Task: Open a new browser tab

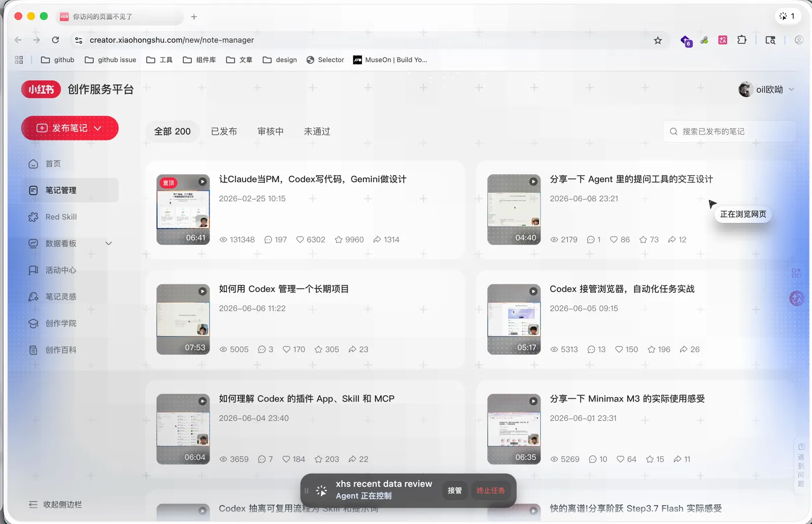Action: [x=194, y=17]
